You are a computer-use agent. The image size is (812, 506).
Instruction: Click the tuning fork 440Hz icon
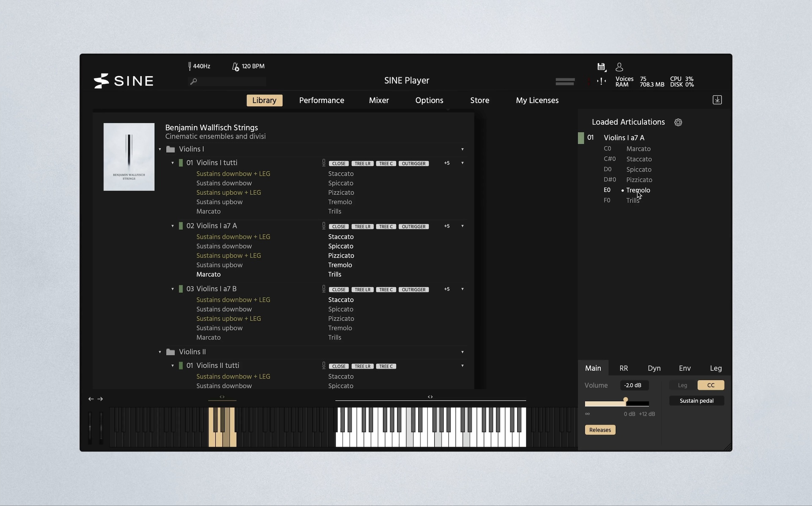point(190,66)
